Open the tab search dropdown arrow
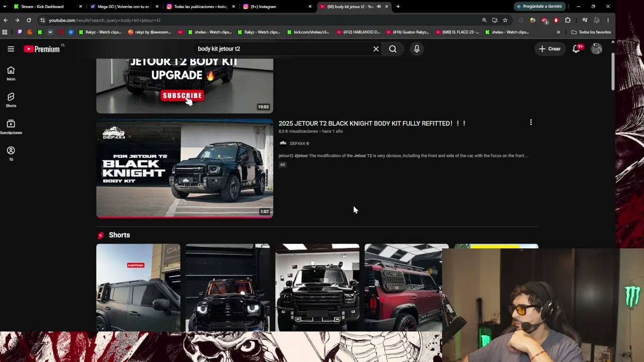 [x=5, y=7]
